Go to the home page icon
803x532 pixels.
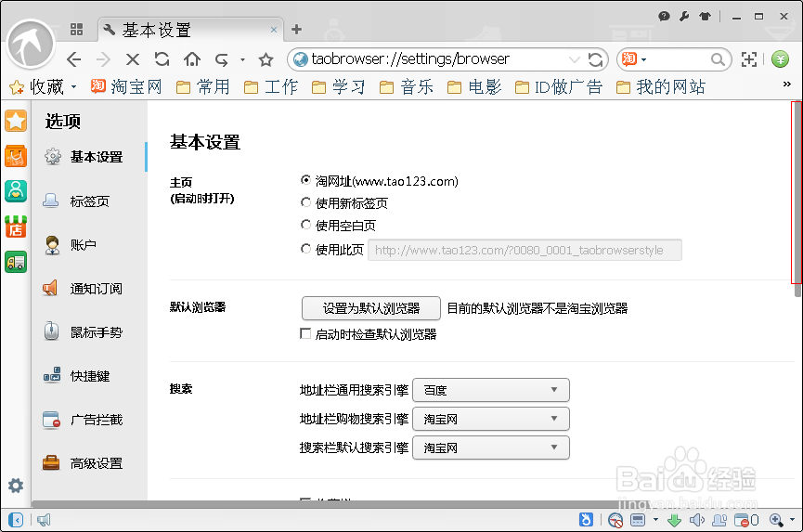click(x=192, y=59)
